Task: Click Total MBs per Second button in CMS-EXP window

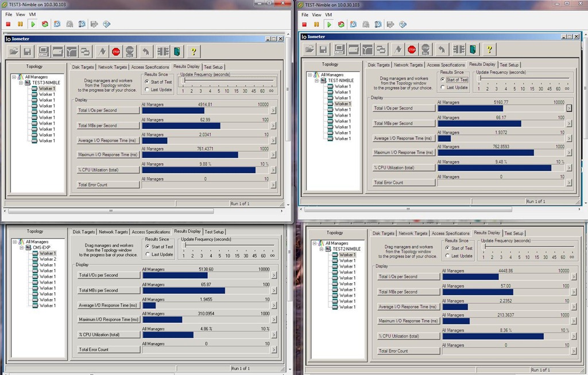Action: (109, 291)
